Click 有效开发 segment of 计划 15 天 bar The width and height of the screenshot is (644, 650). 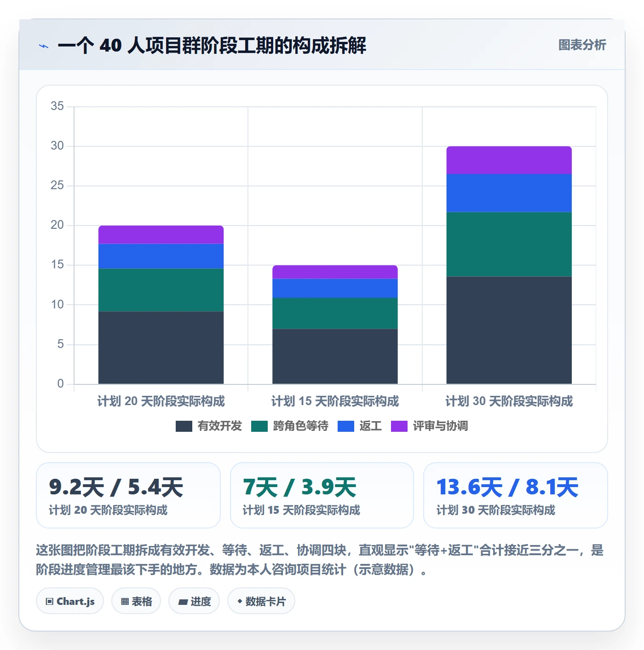click(335, 356)
